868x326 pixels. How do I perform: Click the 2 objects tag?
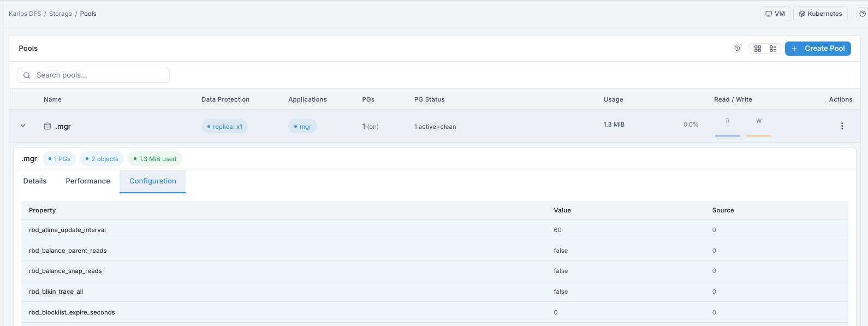[102, 159]
